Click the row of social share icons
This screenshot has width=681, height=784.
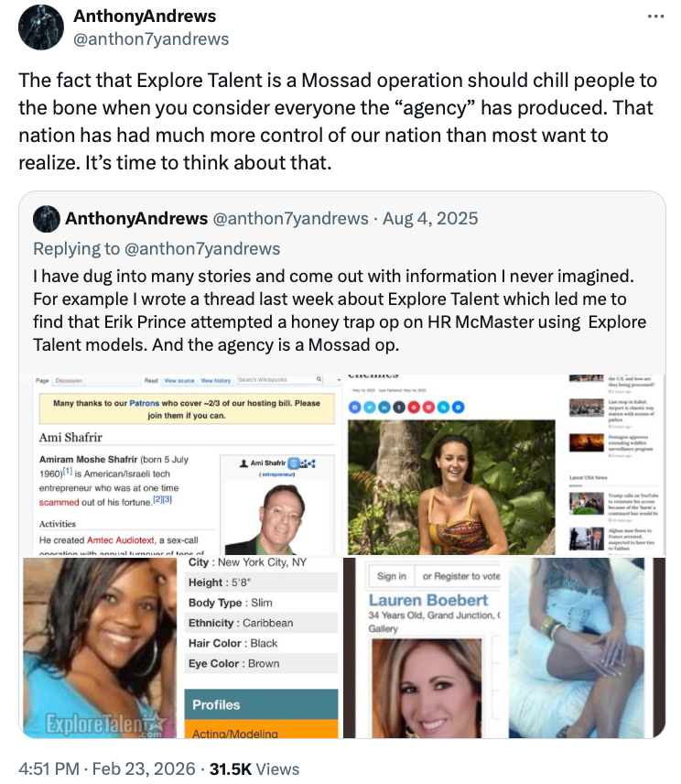[406, 407]
